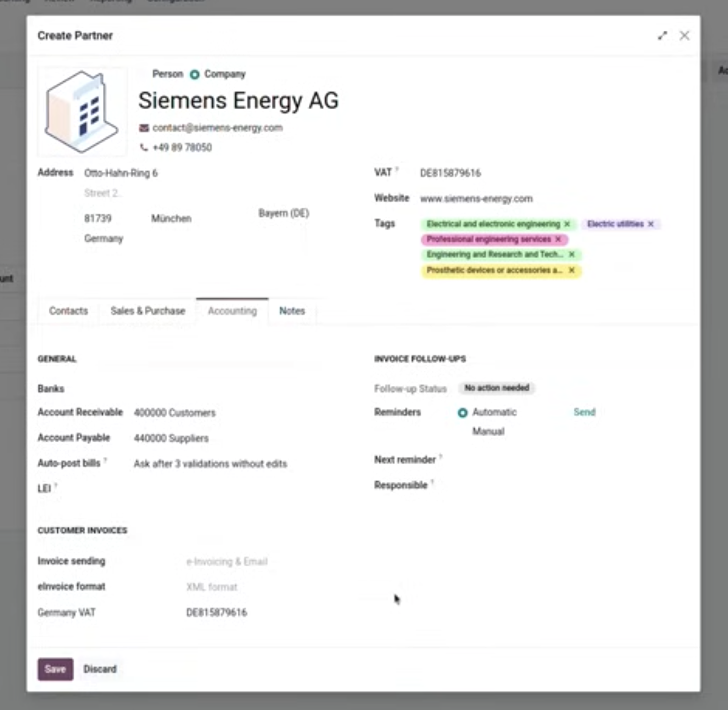Remove the Prosthetic devices tag
This screenshot has width=728, height=710.
pos(571,270)
